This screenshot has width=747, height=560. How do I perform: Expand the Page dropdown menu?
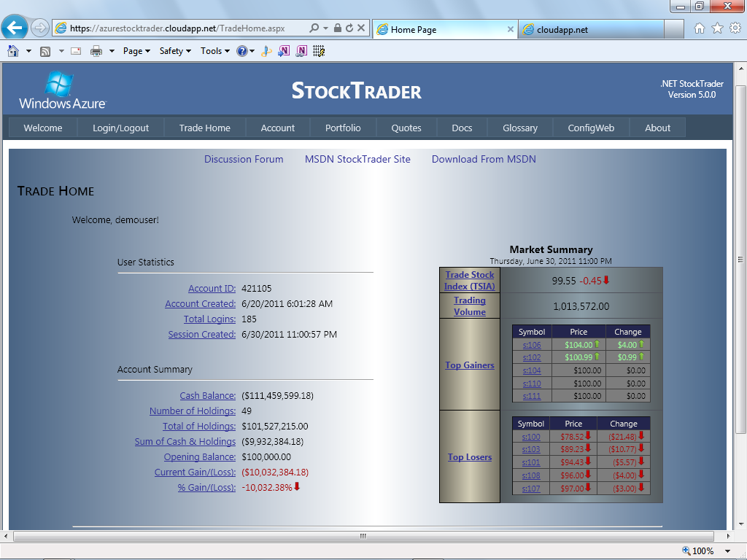point(136,51)
